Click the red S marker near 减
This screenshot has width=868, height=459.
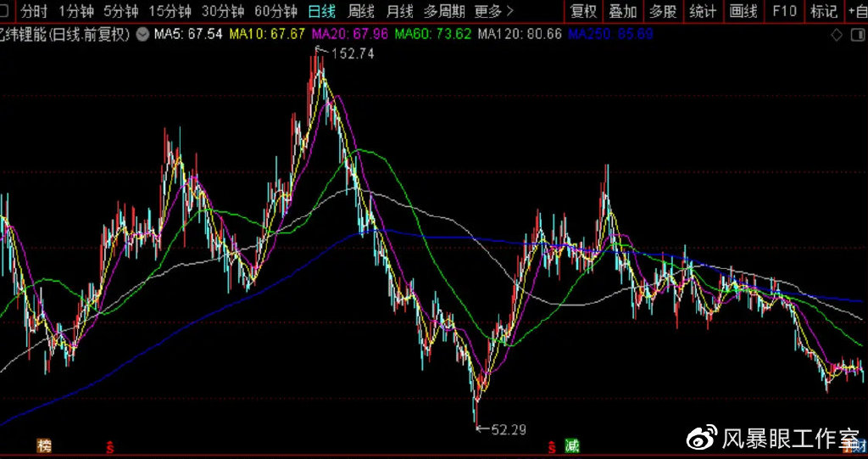pyautogui.click(x=552, y=445)
